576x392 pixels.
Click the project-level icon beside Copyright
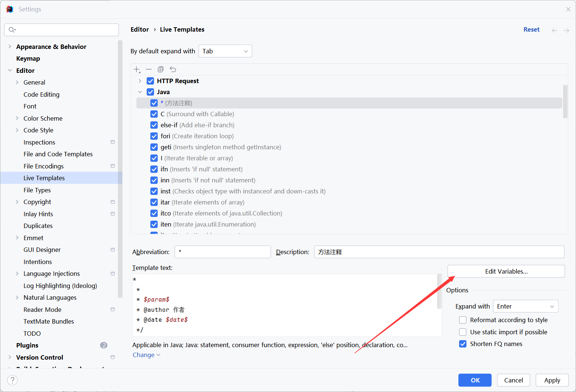pyautogui.click(x=112, y=202)
